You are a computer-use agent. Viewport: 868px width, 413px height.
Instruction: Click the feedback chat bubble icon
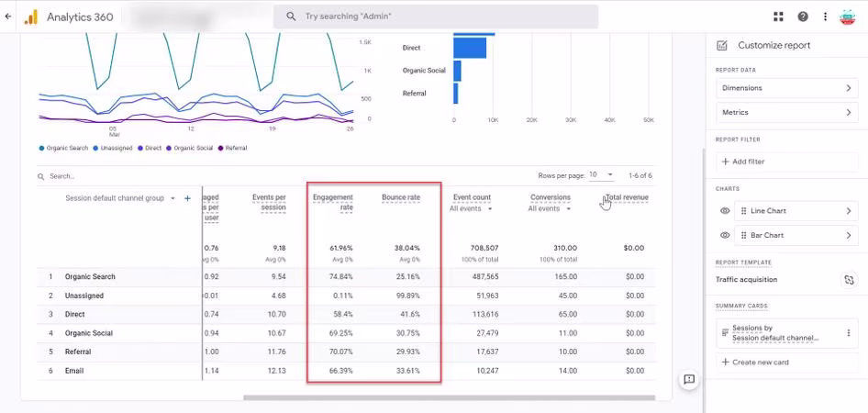[689, 379]
